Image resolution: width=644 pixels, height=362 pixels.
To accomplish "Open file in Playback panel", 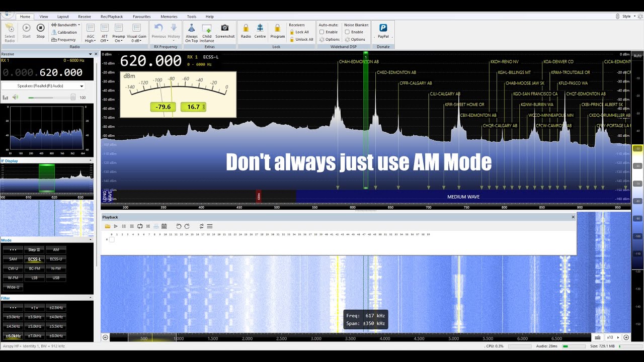I will (x=108, y=226).
